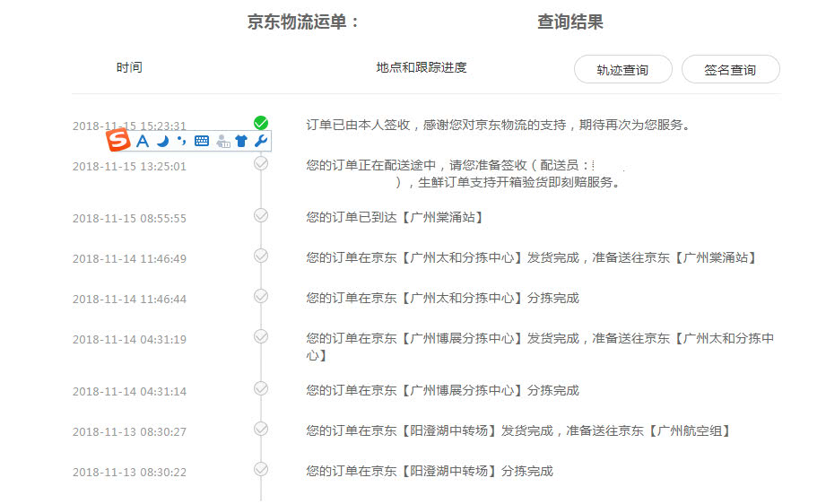Click the 签名查询 button
Viewport: 826px width, 504px height.
730,70
